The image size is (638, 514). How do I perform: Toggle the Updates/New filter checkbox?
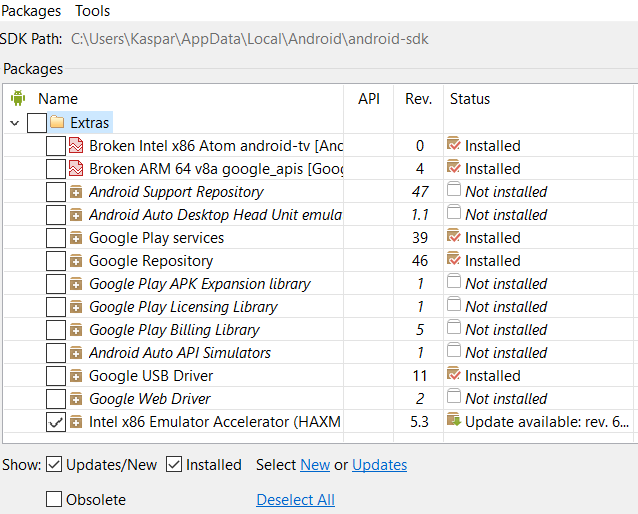click(x=55, y=464)
